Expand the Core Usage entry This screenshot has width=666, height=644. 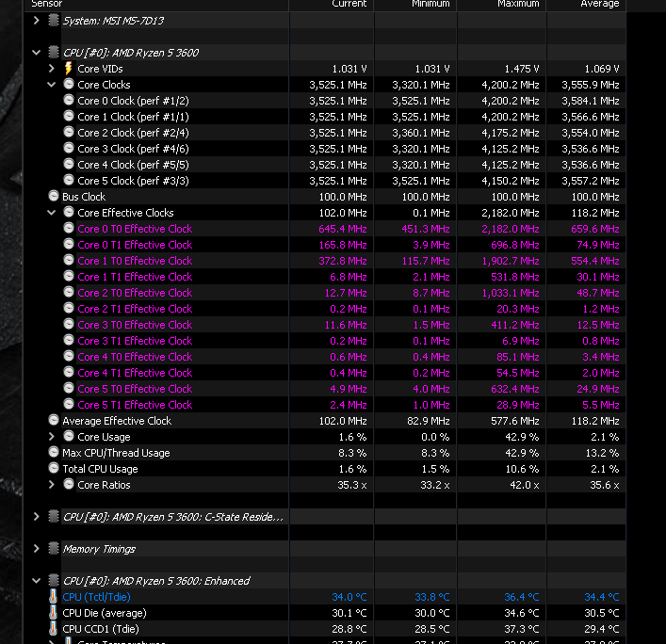coord(53,437)
